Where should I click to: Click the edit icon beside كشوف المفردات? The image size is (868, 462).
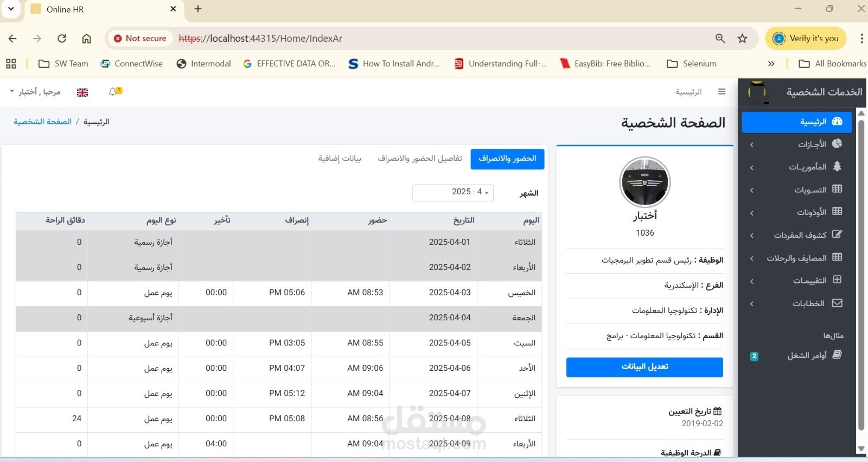coord(837,235)
